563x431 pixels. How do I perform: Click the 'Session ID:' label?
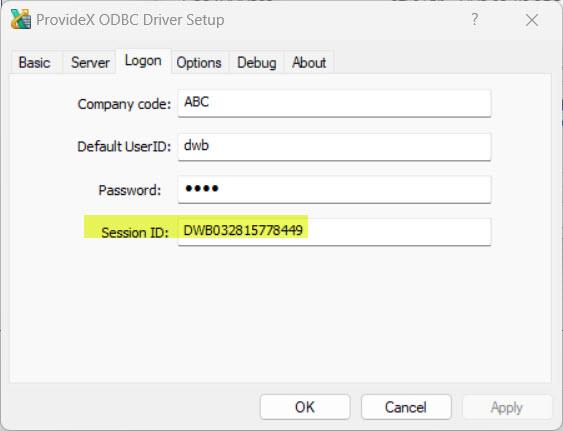tap(135, 232)
